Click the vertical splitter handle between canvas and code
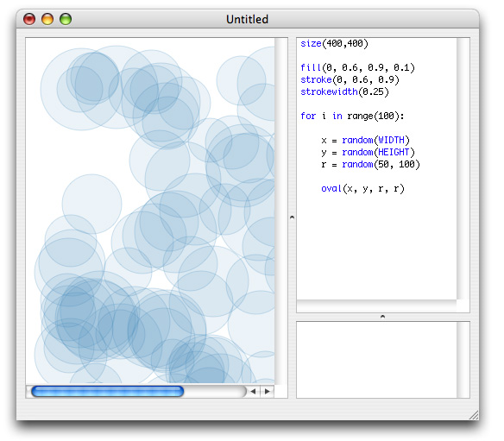Image resolution: width=504 pixels, height=441 pixels. pyautogui.click(x=292, y=217)
